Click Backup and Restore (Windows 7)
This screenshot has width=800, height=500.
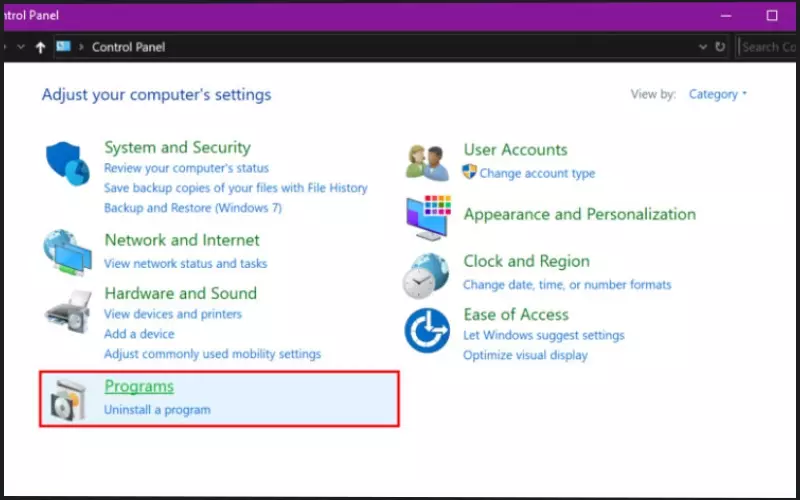point(193,208)
